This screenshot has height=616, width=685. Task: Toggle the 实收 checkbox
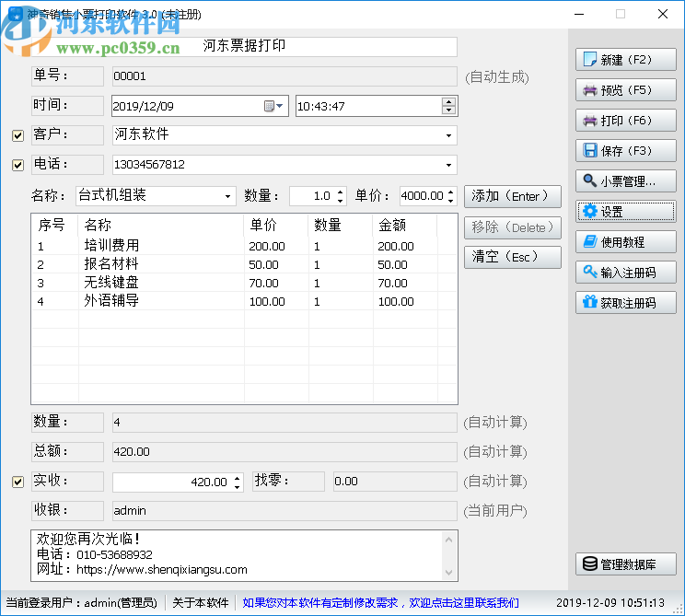(x=17, y=482)
